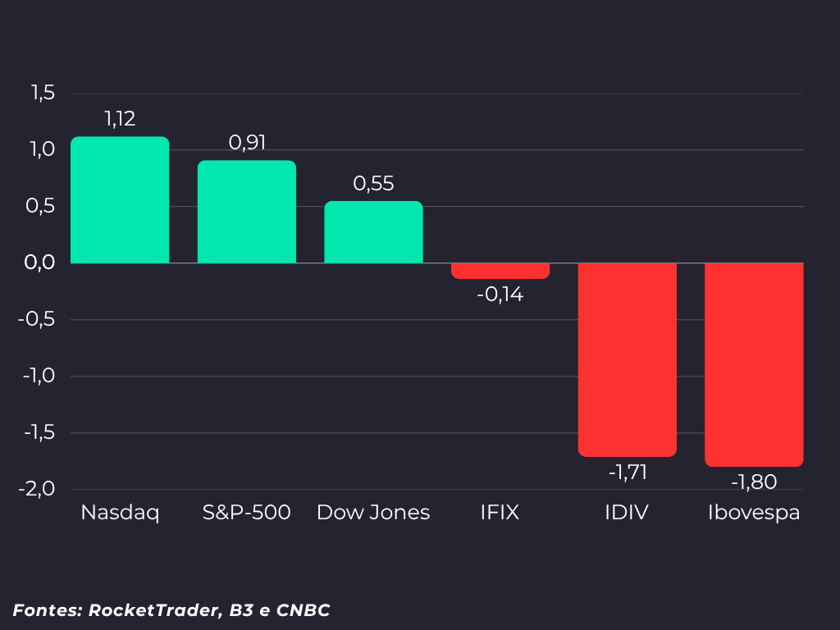Click the Ibovespa axis label
840x630 pixels.
coord(754,513)
